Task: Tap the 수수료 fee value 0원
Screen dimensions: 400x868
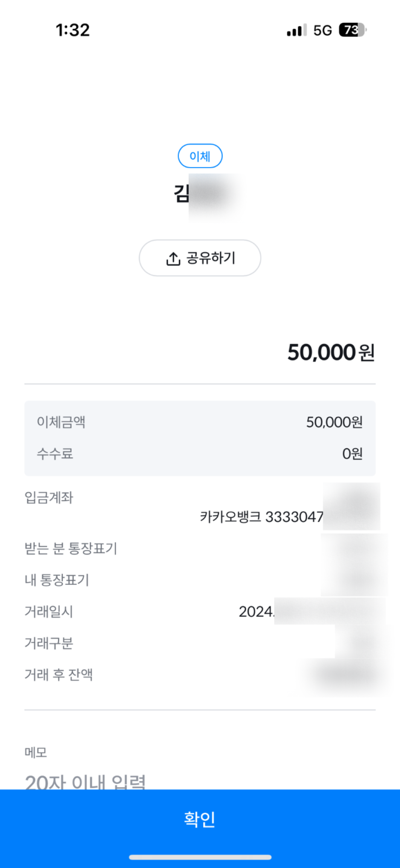Action: point(352,454)
